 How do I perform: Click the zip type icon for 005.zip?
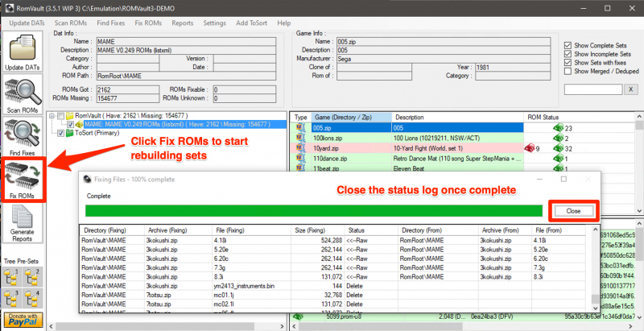pos(300,128)
